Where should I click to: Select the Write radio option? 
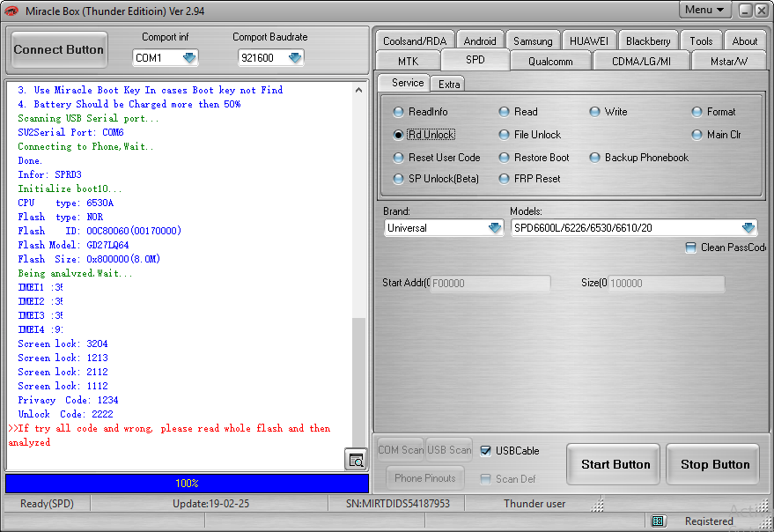pos(608,112)
